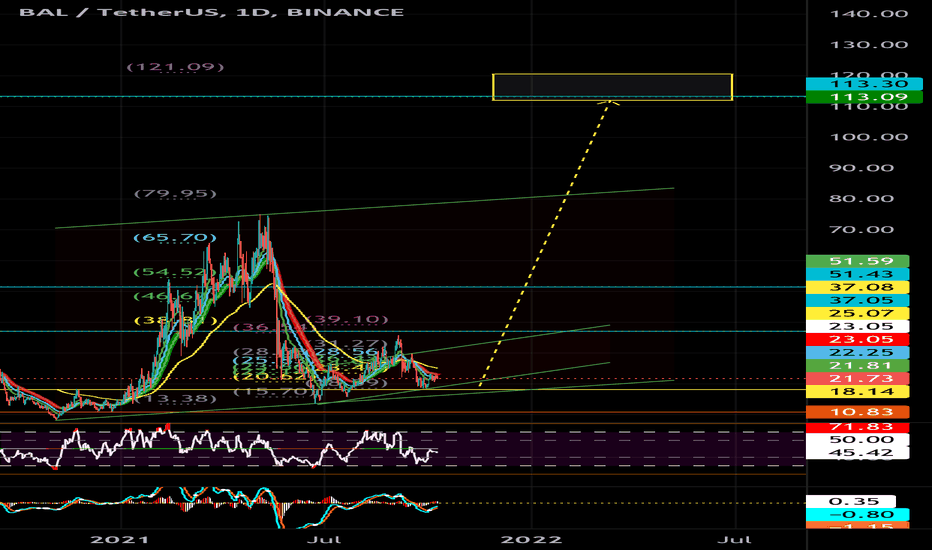This screenshot has width=932, height=550.
Task: Click the red 71.83 RSI label
Action: tap(858, 427)
